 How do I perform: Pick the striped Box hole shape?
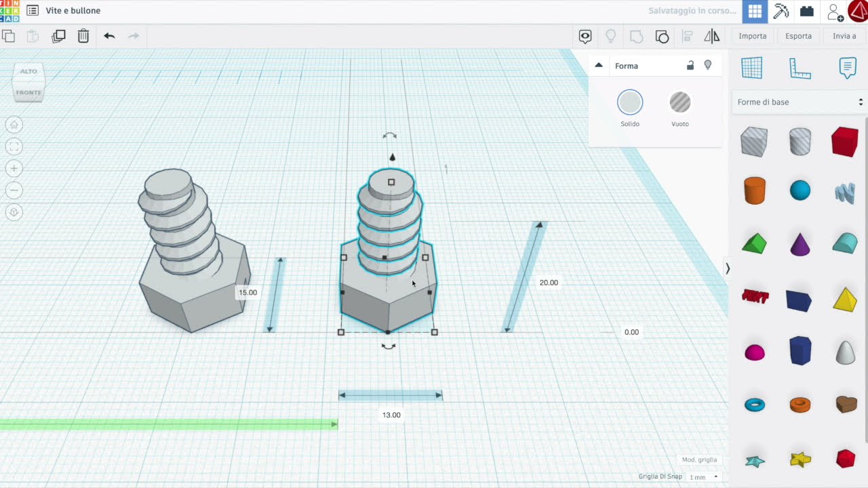click(x=754, y=142)
